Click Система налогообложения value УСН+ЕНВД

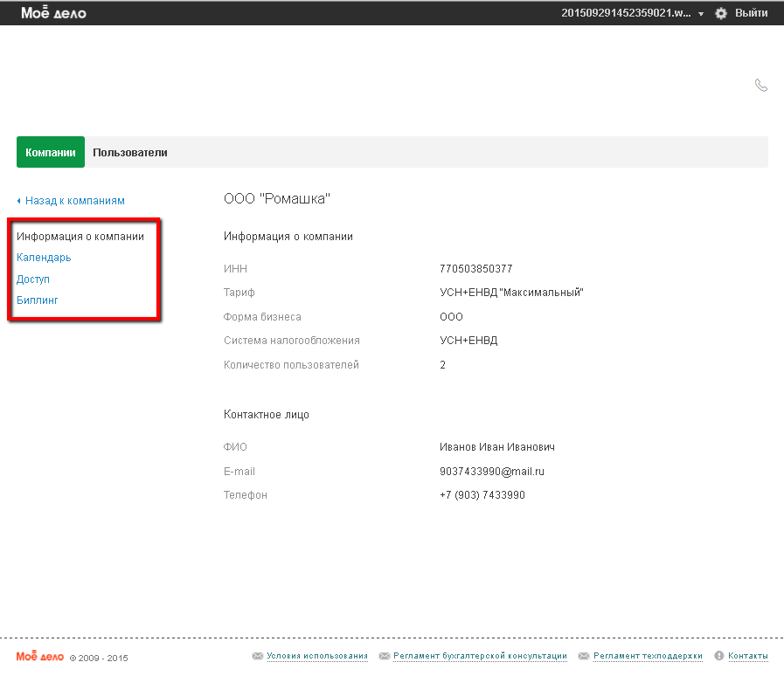468,341
